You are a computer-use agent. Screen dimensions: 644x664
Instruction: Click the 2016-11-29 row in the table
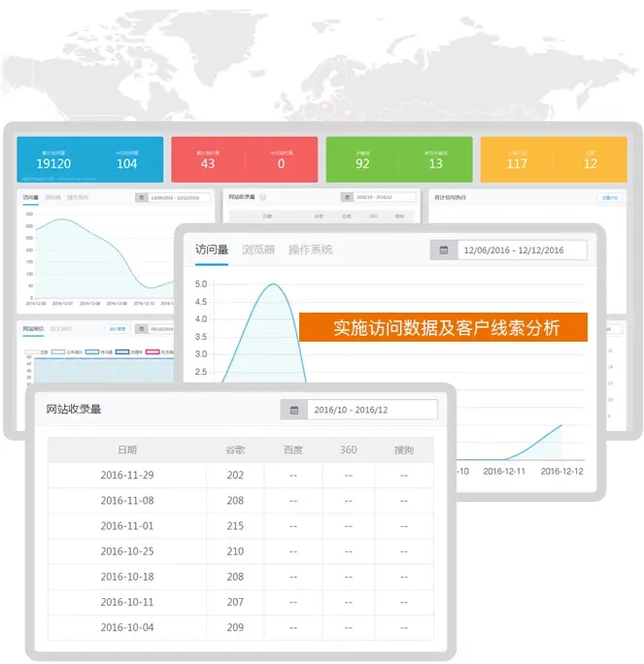click(x=127, y=476)
